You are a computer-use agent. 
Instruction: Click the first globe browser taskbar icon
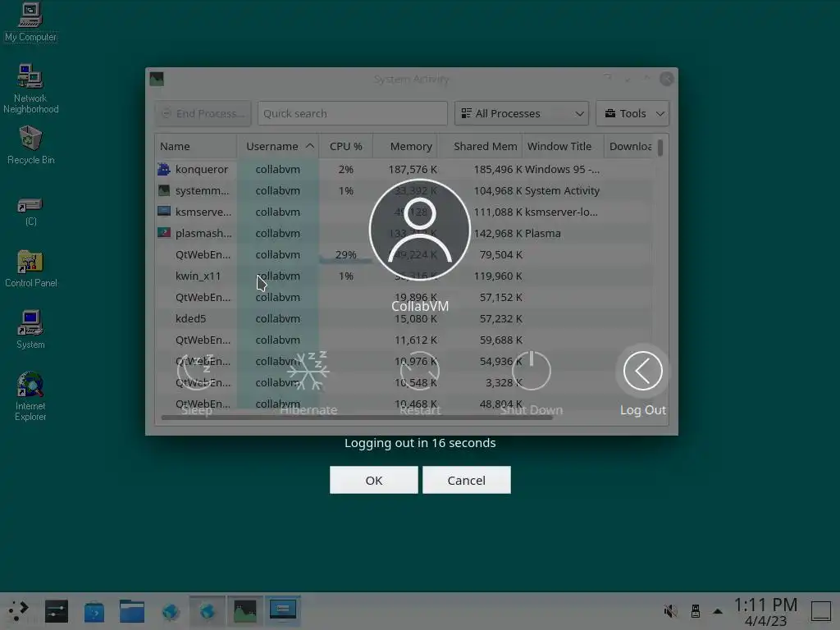click(171, 611)
